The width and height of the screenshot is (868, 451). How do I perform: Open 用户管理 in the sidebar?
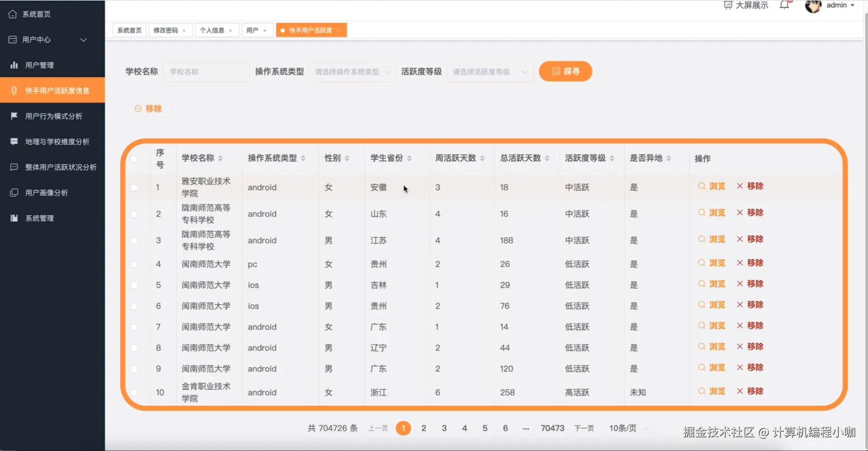(52, 65)
